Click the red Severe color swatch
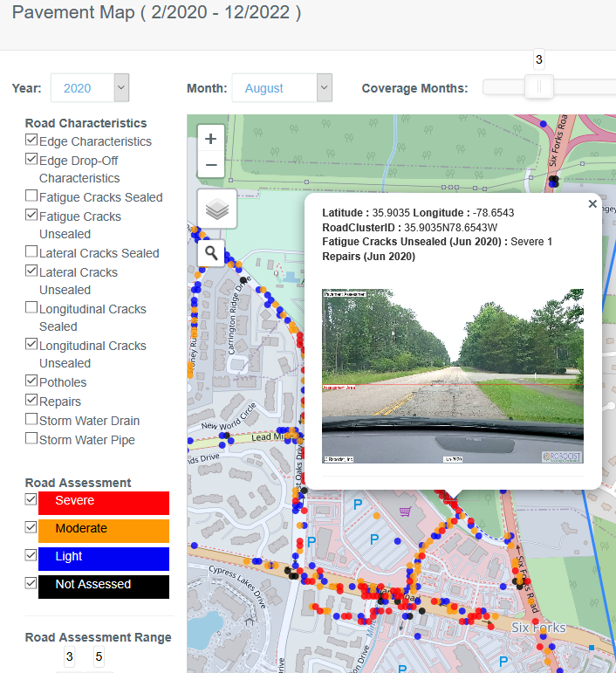 tap(104, 502)
